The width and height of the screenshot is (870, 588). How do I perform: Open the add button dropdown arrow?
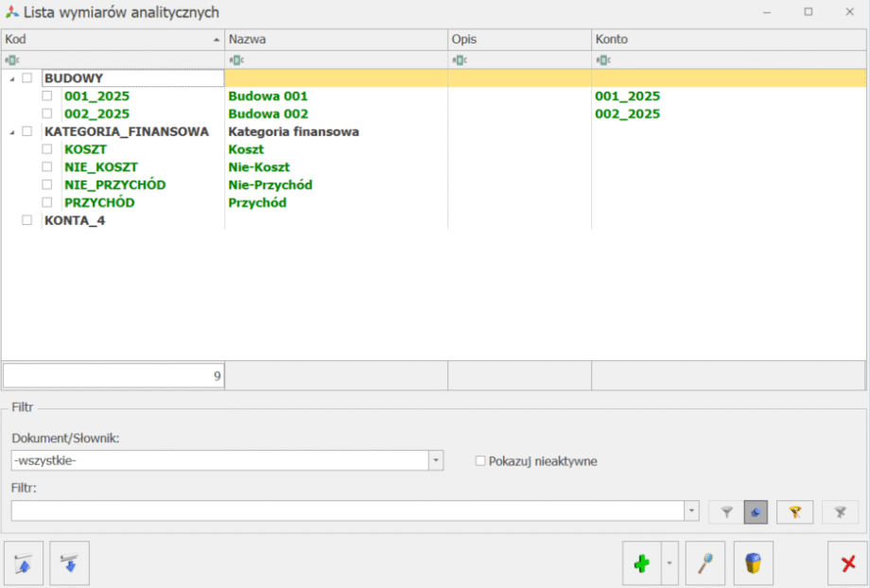[x=670, y=563]
